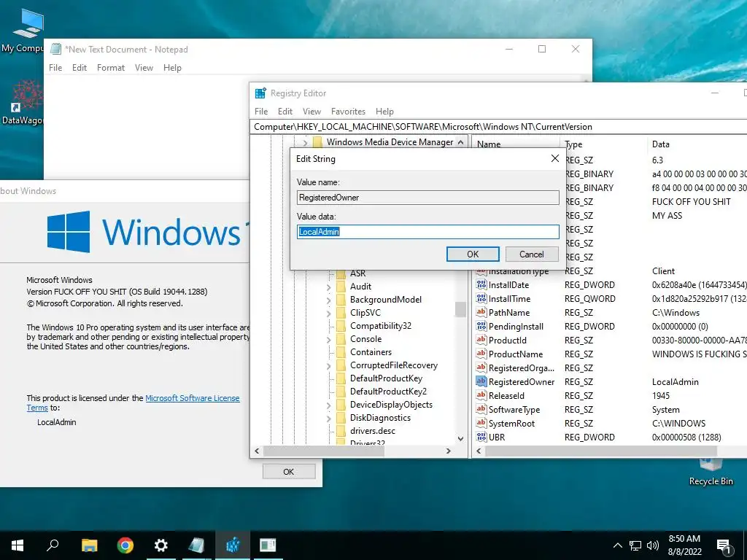Open the Notepad File menu

(x=55, y=68)
